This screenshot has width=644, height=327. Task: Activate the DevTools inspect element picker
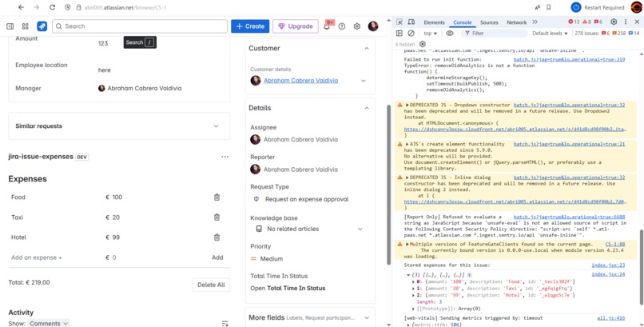coord(400,22)
